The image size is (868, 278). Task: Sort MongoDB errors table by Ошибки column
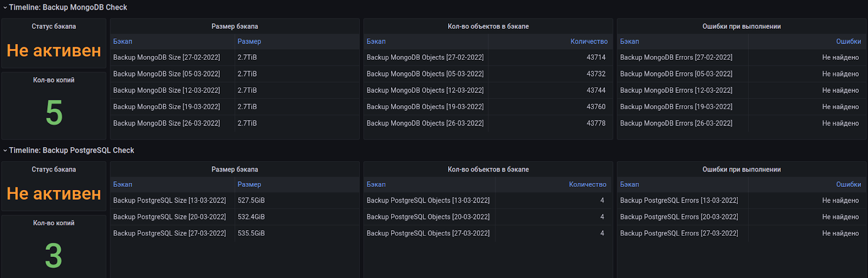coord(848,41)
